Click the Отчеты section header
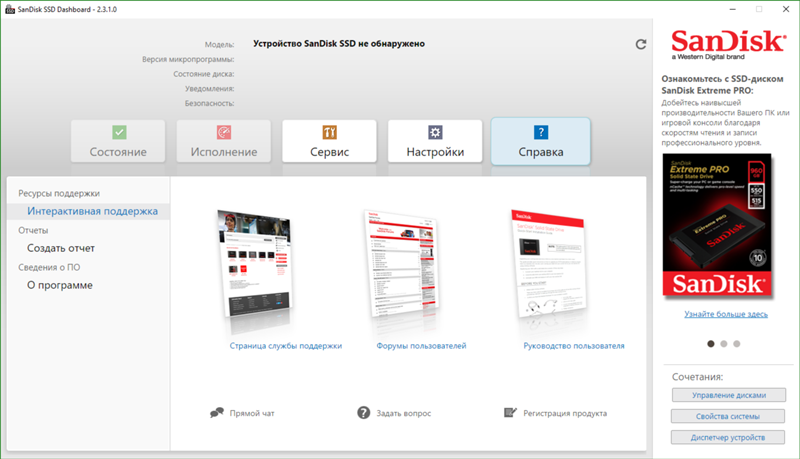 click(x=33, y=231)
